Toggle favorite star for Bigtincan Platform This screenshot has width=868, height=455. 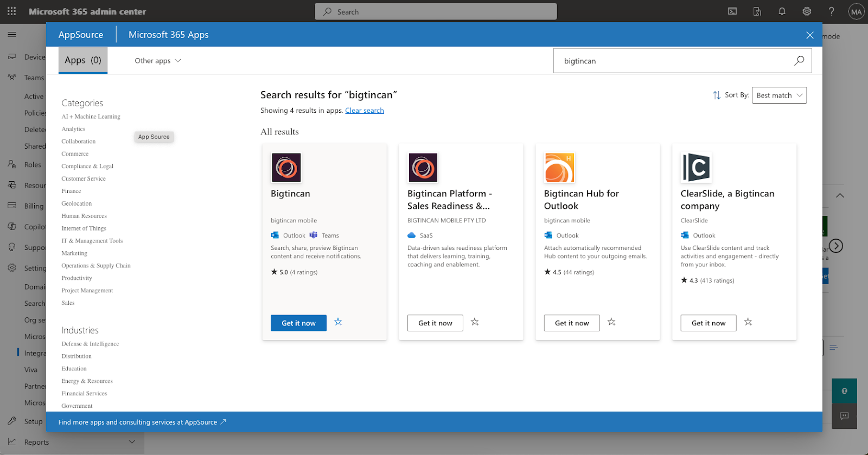[475, 322]
